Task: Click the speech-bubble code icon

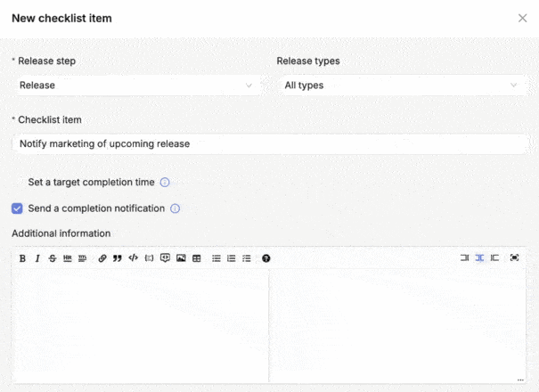Action: 165,257
